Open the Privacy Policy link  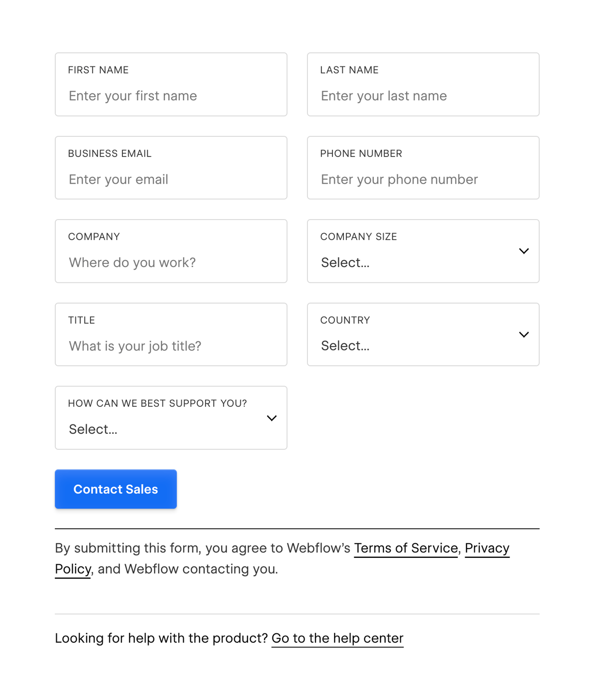487,548
